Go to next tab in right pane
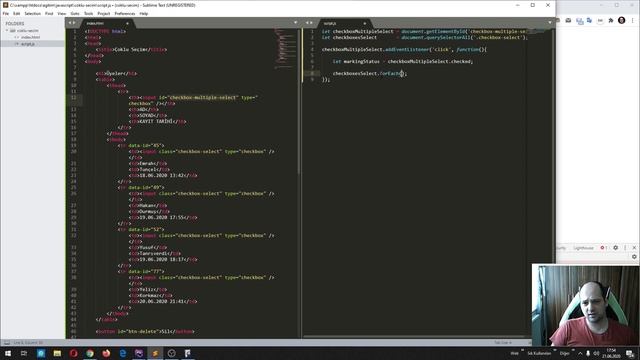The image size is (640, 360). click(311, 23)
